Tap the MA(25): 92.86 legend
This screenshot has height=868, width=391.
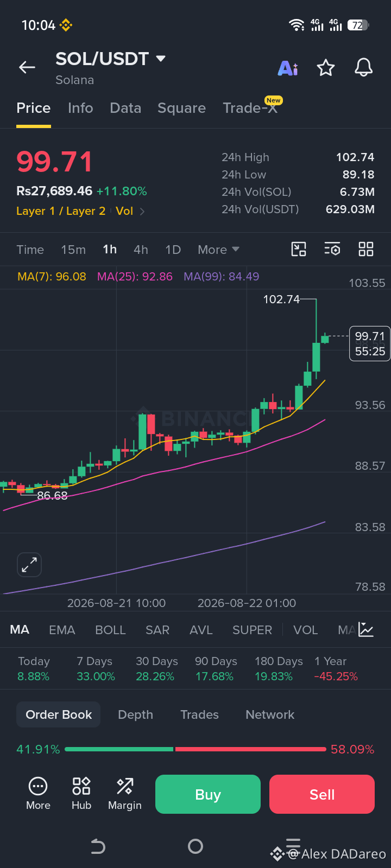(x=135, y=277)
